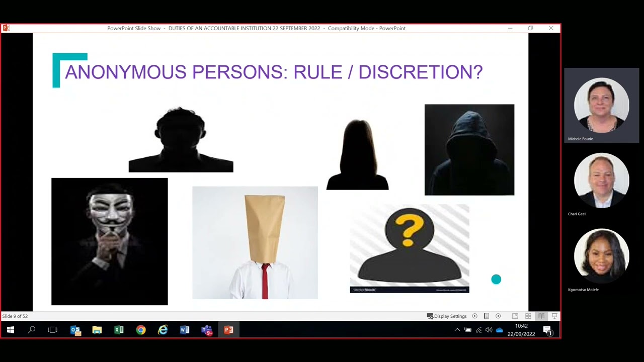The height and width of the screenshot is (362, 644).
Task: Click the question mark silhouette image
Action: pyautogui.click(x=410, y=248)
